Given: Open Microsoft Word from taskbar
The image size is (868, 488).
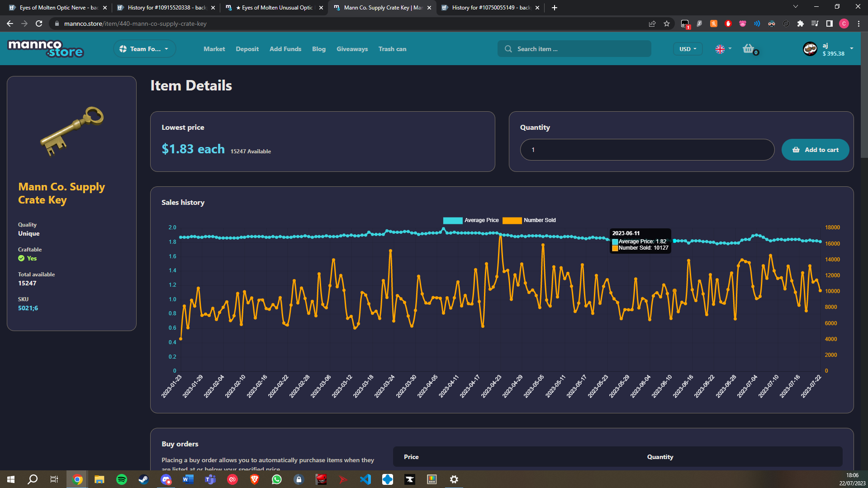Looking at the screenshot, I should (x=188, y=479).
